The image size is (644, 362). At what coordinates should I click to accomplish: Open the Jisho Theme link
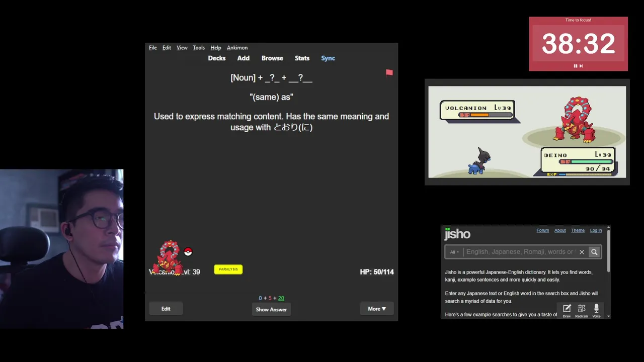578,230
